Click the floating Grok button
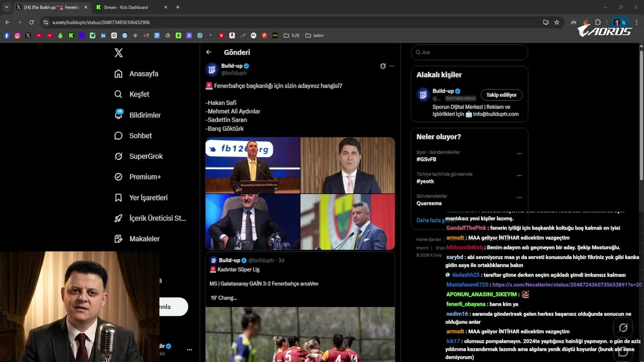644x362 pixels. click(623, 328)
